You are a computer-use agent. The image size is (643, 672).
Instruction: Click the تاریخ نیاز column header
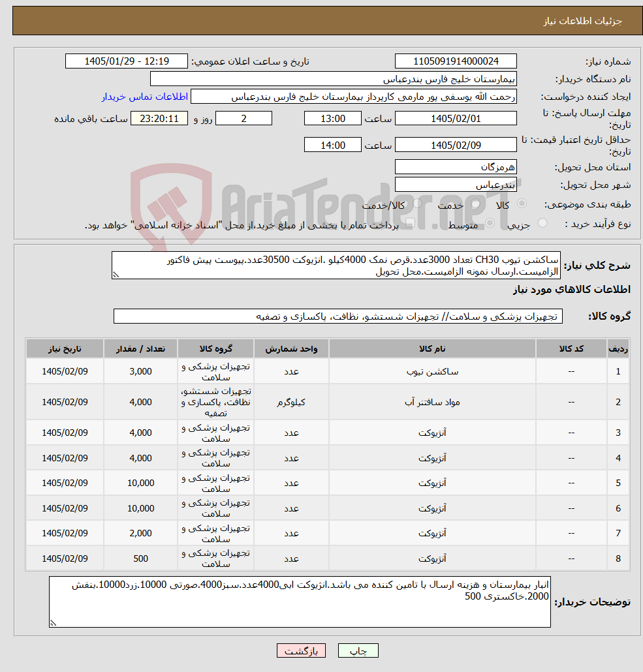(x=65, y=348)
